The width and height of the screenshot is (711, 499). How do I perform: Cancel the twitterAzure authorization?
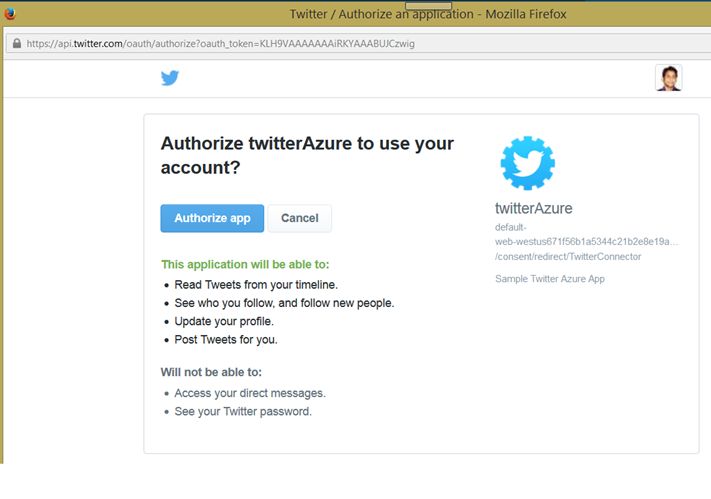click(299, 218)
